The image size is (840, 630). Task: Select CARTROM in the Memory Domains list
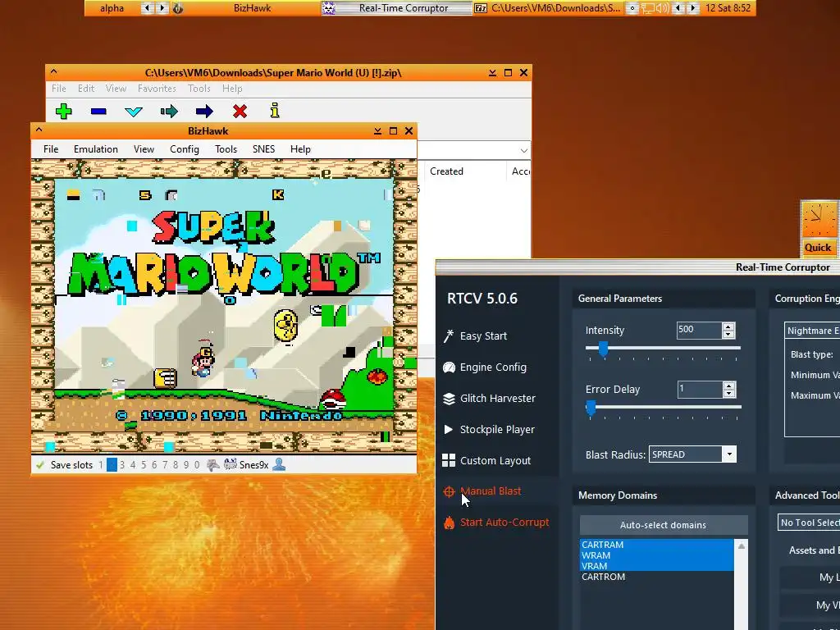pyautogui.click(x=657, y=577)
